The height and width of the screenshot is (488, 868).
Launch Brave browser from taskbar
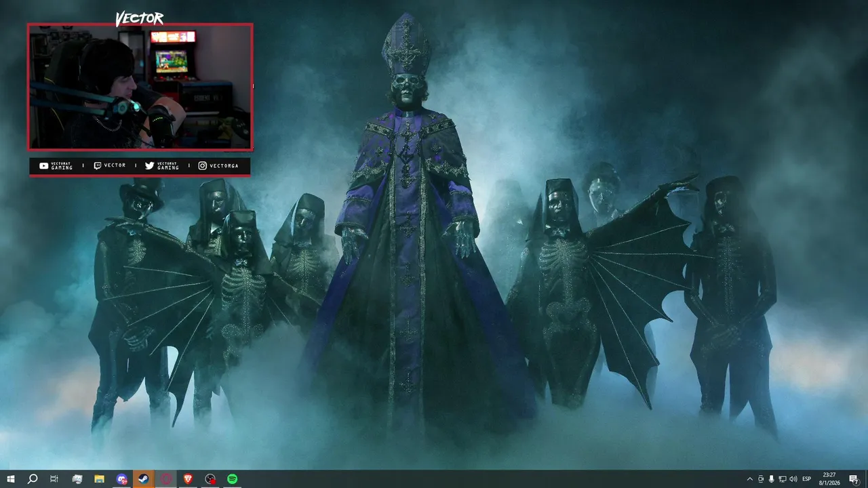click(188, 479)
